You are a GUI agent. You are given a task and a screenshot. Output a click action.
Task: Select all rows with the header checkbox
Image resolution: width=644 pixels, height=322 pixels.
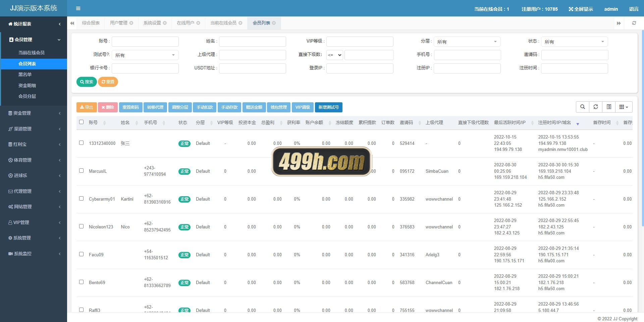pyautogui.click(x=81, y=122)
